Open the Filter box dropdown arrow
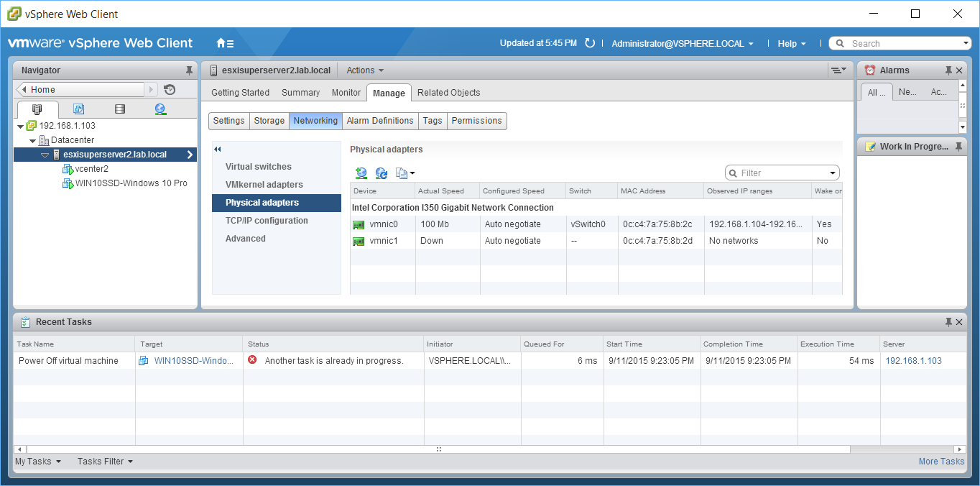The image size is (980, 486). tap(833, 173)
